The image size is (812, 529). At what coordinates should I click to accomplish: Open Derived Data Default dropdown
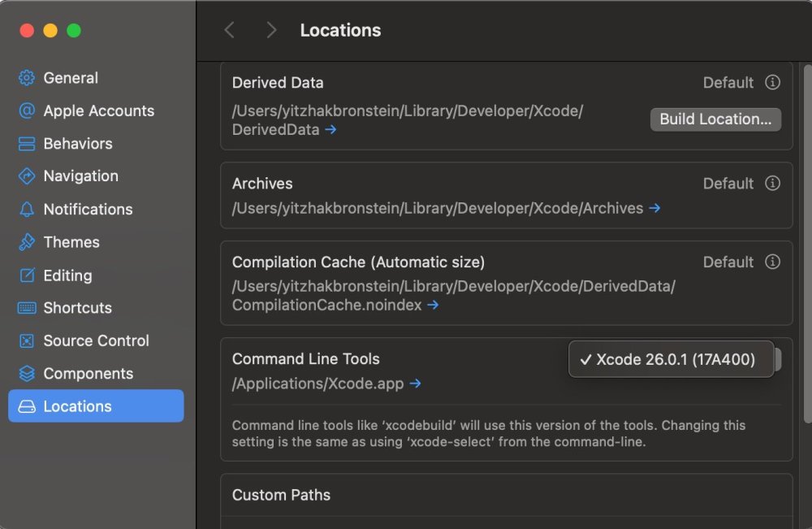[728, 82]
